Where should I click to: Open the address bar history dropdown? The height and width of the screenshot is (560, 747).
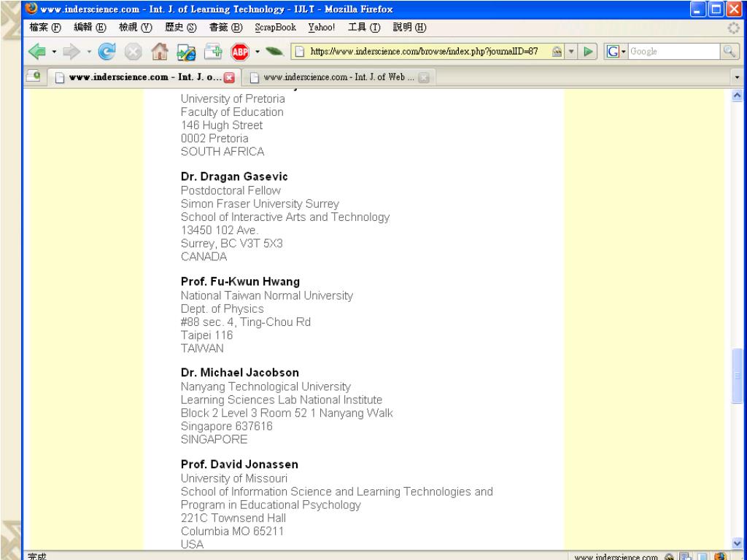pyautogui.click(x=570, y=52)
